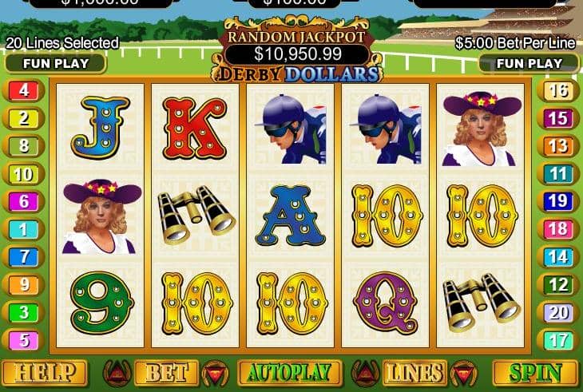The width and height of the screenshot is (583, 392).
Task: Click the Random Jackpot amount display
Action: tap(297, 54)
